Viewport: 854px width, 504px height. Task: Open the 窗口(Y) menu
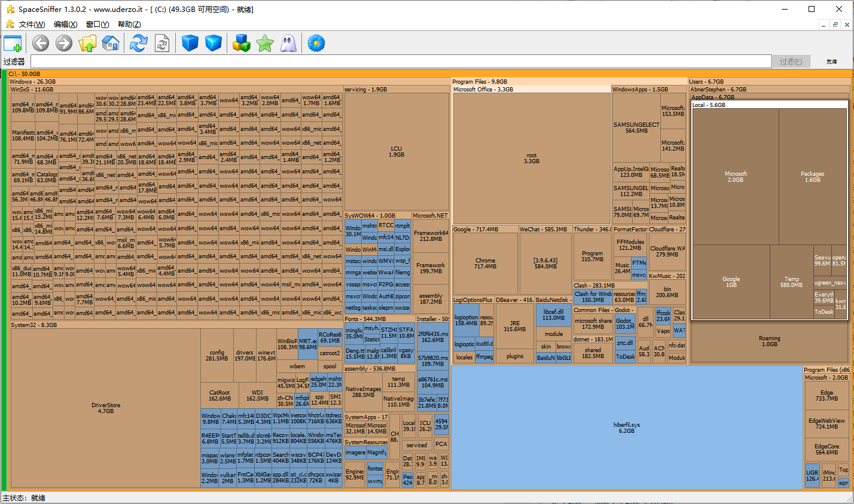pos(97,25)
